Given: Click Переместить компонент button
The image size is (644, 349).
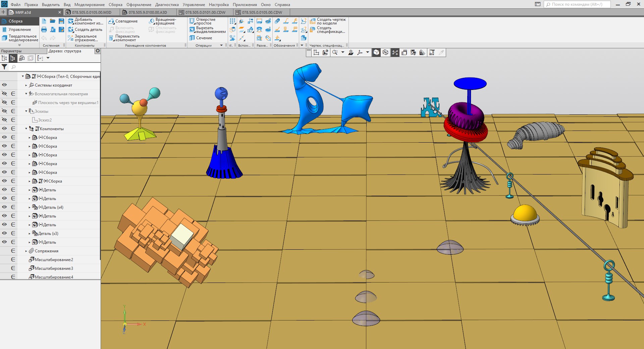Looking at the screenshot, I should [124, 38].
